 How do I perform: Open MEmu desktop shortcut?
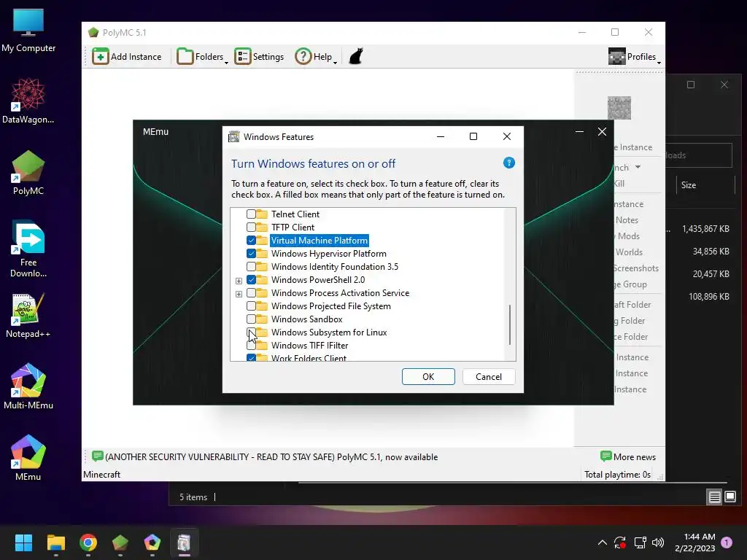tap(28, 458)
